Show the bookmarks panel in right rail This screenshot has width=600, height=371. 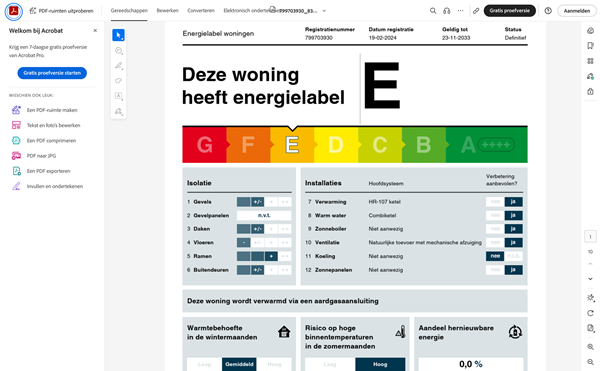[590, 46]
